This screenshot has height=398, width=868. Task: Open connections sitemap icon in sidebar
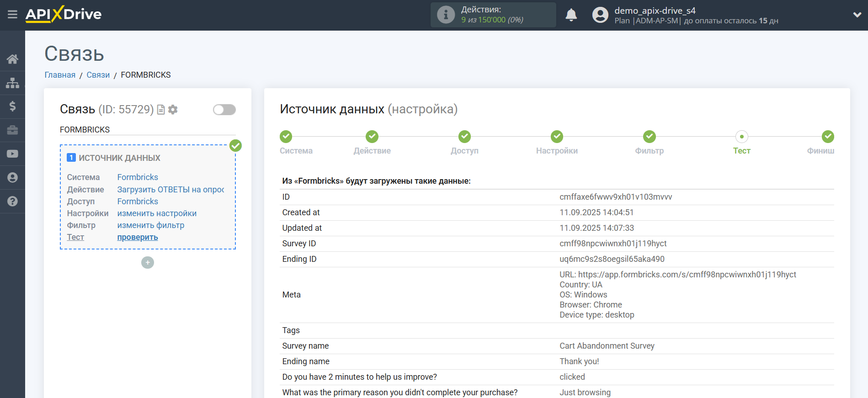12,83
